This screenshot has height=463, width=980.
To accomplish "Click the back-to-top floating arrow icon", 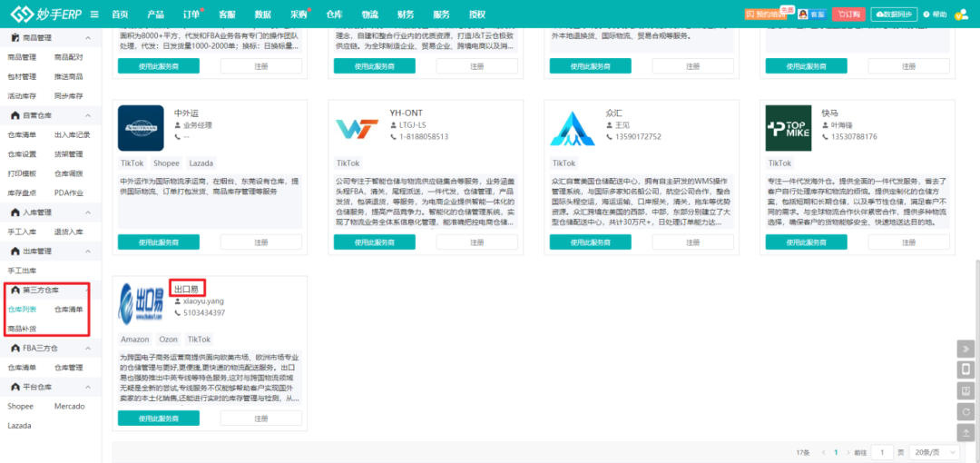I will (965, 433).
